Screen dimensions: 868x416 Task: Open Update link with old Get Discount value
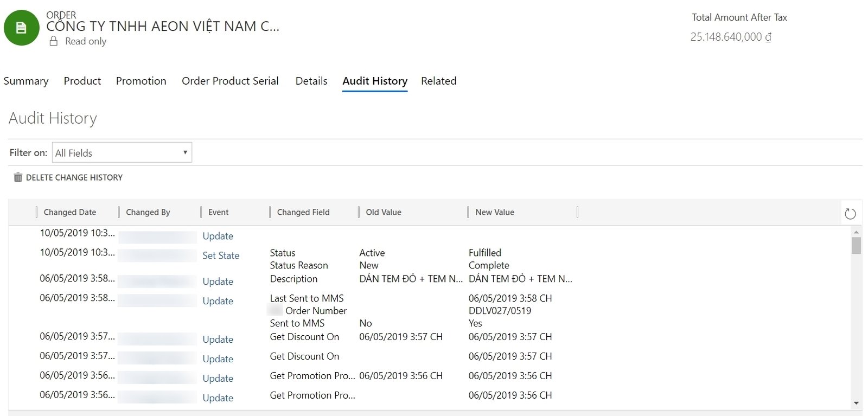pos(218,340)
